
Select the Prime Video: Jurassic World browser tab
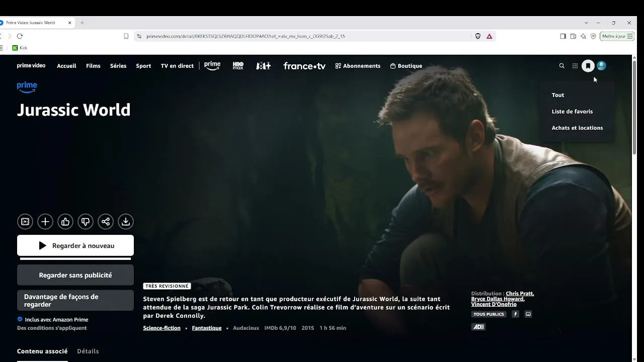coord(36,23)
